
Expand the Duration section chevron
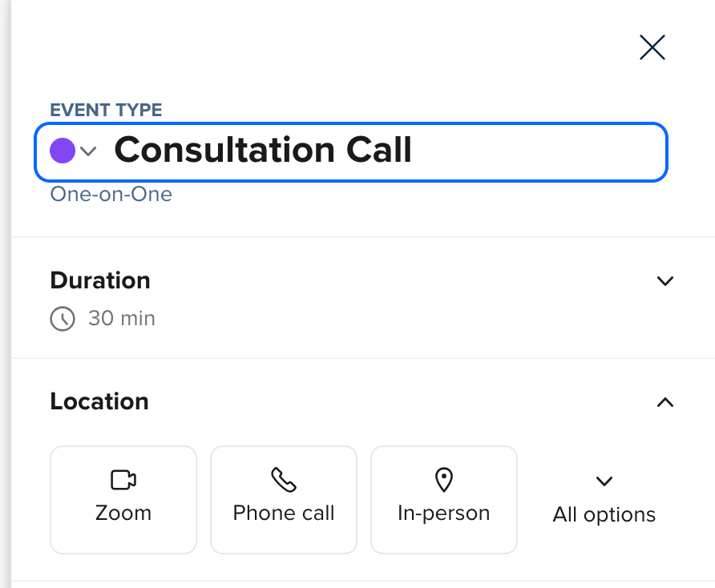pyautogui.click(x=665, y=281)
